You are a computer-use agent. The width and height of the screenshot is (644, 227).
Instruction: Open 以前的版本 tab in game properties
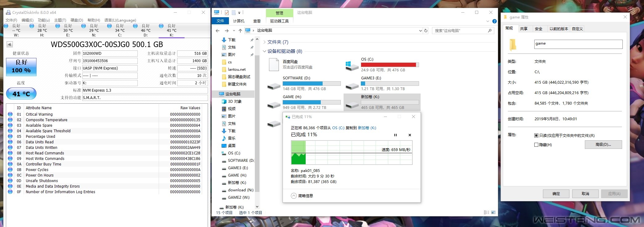(559, 29)
